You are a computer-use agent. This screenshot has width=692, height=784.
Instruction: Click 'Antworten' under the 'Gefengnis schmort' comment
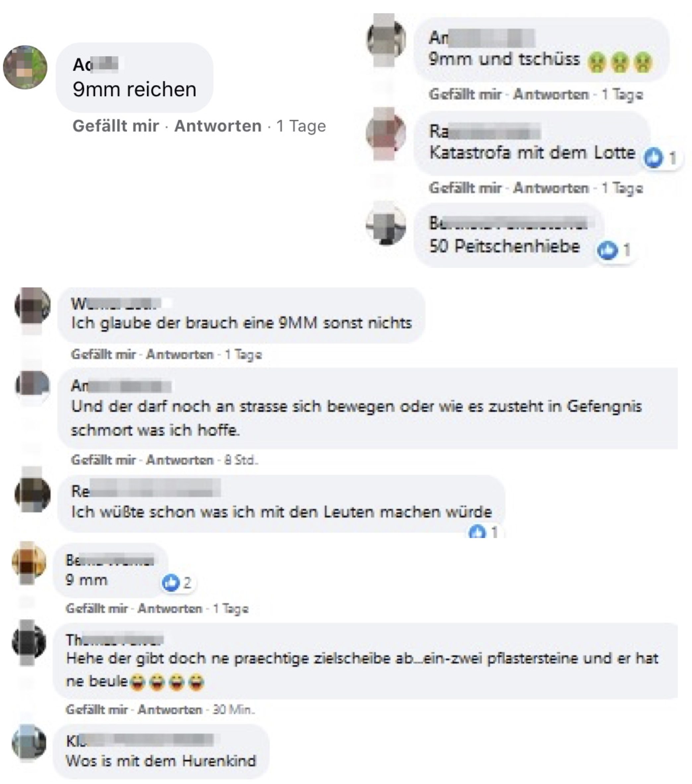[x=180, y=459]
